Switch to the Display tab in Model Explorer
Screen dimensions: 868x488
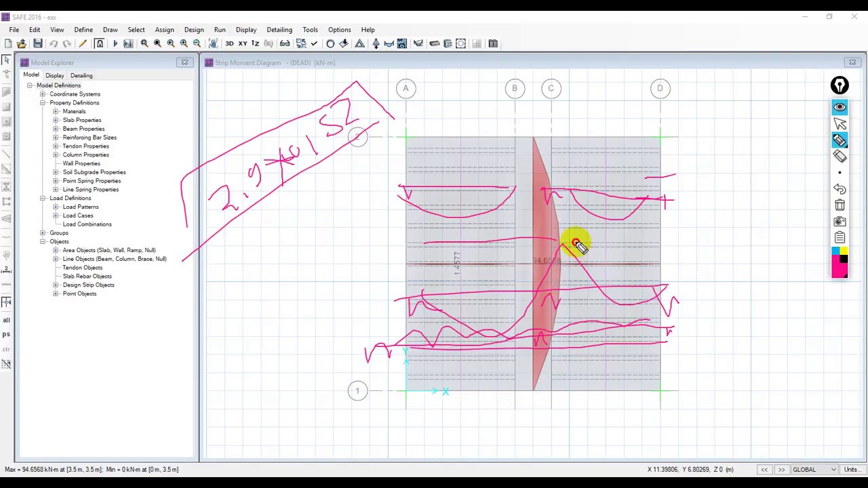[54, 75]
